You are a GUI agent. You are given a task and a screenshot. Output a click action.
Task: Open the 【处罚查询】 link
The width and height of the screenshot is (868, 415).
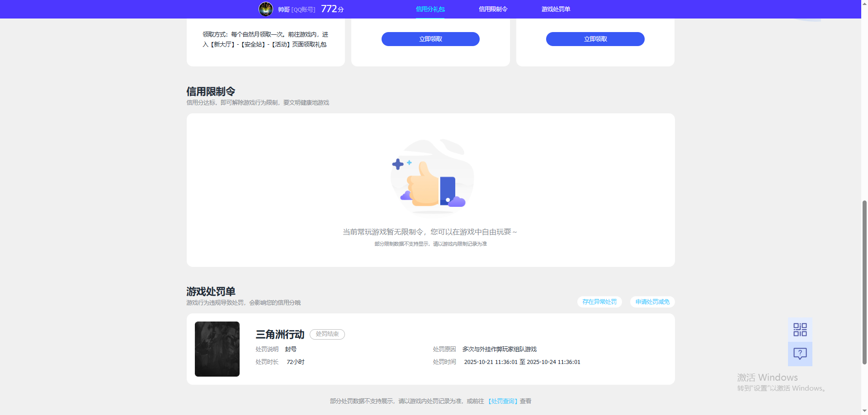(503, 401)
